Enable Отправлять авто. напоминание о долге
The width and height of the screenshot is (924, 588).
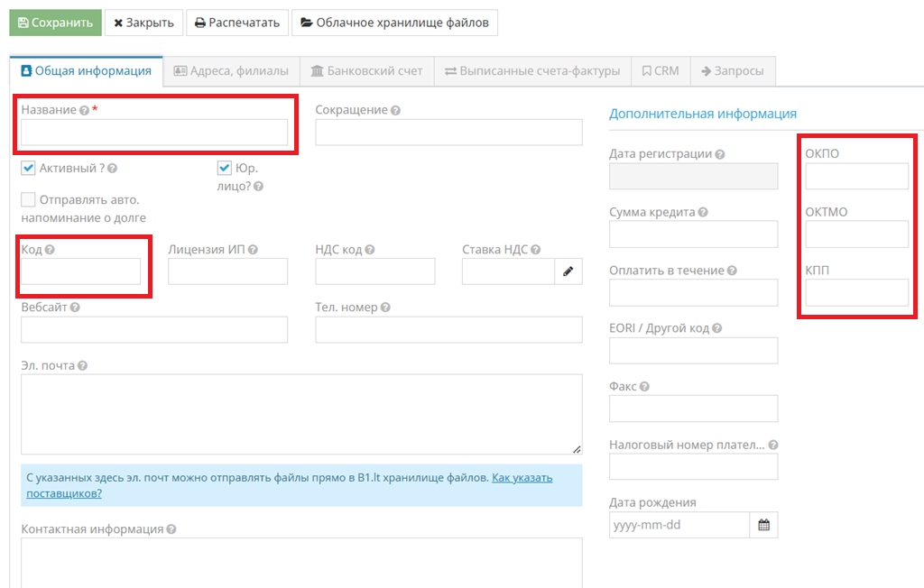tap(28, 200)
